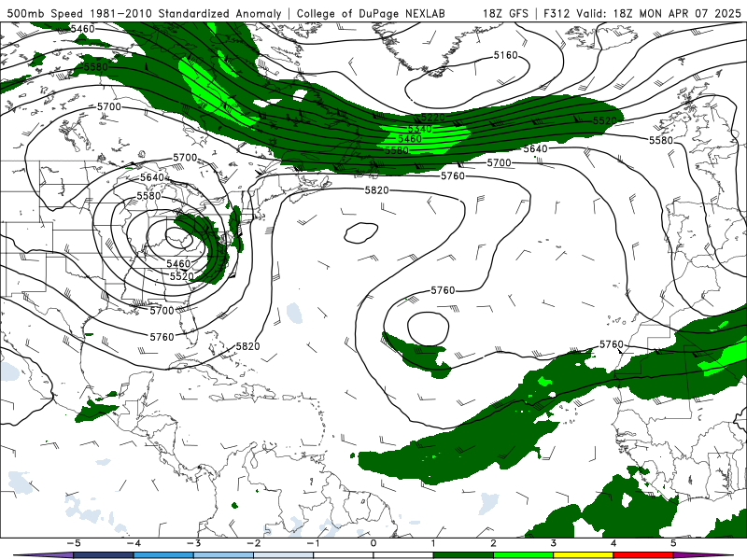The width and height of the screenshot is (747, 560).
Task: Click the 5160 contour label near Greenland
Action: [505, 55]
